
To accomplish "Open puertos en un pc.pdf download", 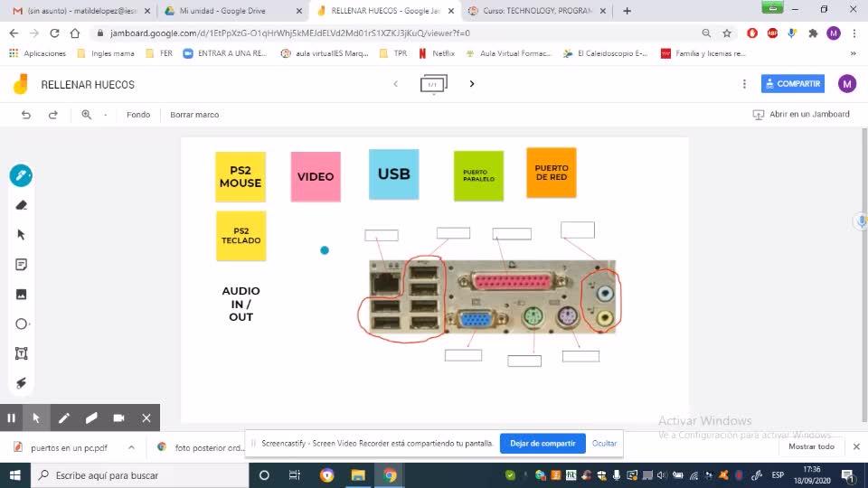I will point(69,447).
